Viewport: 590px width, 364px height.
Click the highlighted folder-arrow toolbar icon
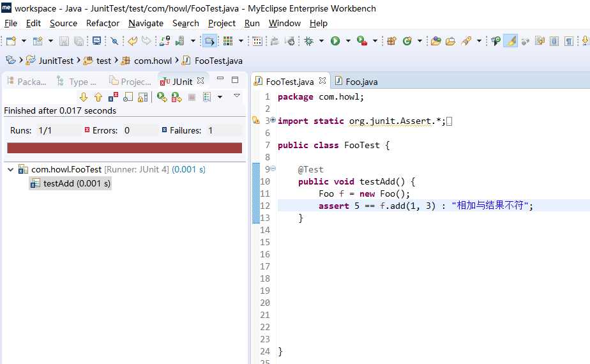tap(209, 41)
